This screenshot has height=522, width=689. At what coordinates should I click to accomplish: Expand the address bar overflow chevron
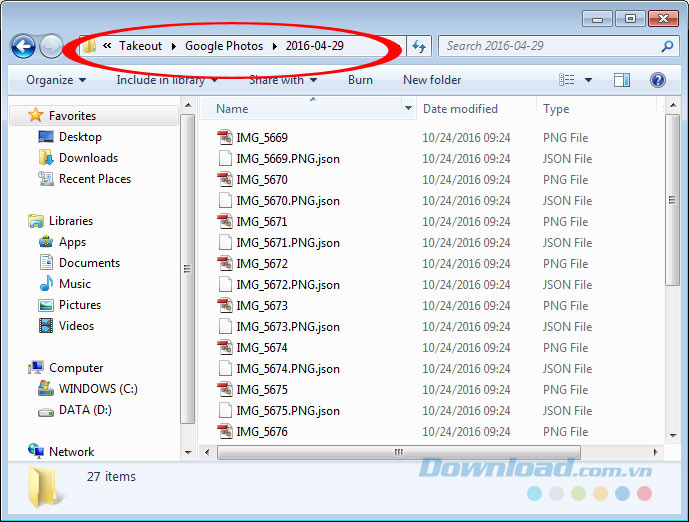pos(107,46)
